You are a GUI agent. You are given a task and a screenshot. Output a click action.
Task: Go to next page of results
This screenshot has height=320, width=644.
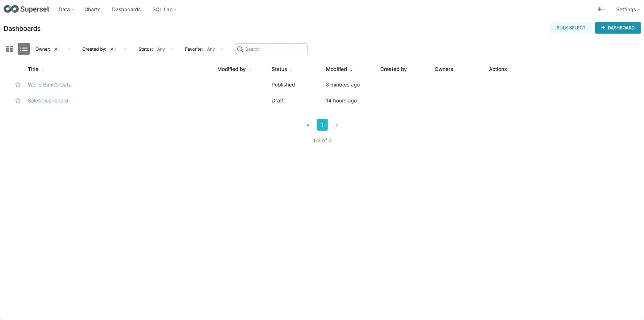pyautogui.click(x=336, y=125)
